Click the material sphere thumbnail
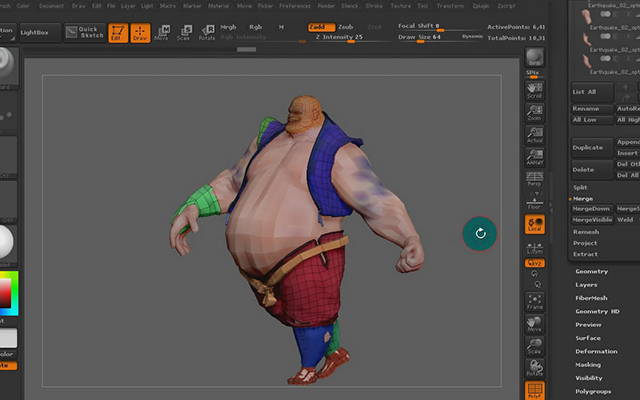 click(x=8, y=242)
